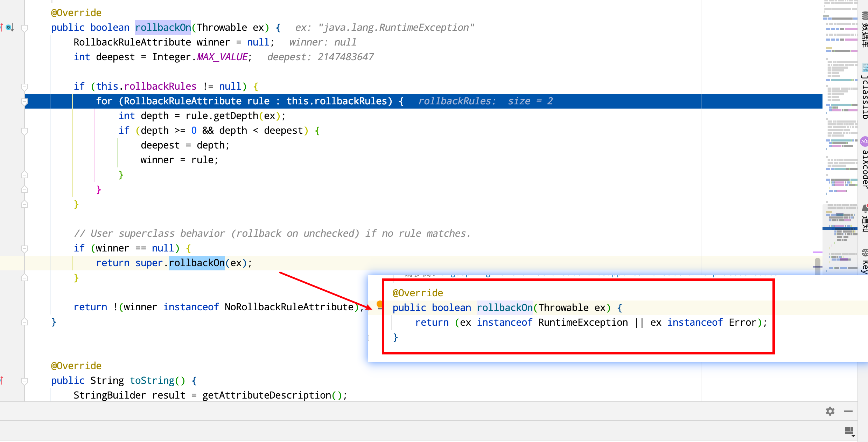Click 'winner = rule;' assignment line
Screen dimensions: 868x442
(180, 160)
